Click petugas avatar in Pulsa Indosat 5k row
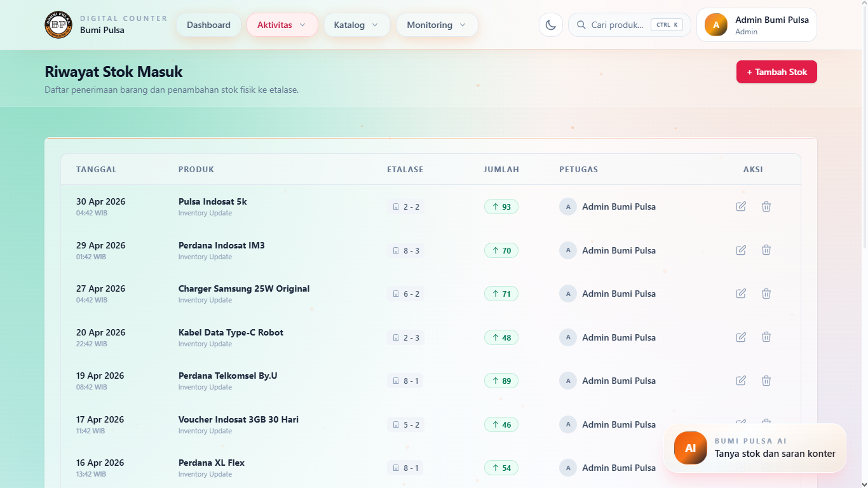 click(x=568, y=207)
